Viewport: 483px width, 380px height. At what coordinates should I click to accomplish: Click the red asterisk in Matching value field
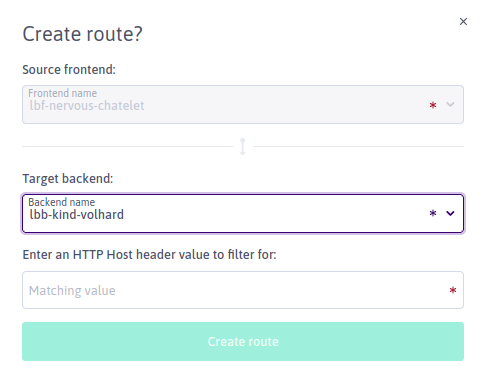coord(453,290)
